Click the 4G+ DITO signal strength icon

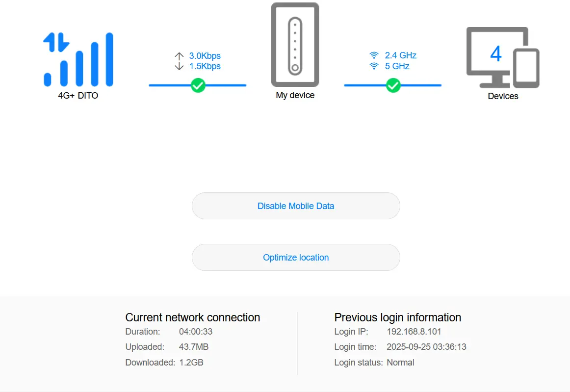(x=78, y=60)
